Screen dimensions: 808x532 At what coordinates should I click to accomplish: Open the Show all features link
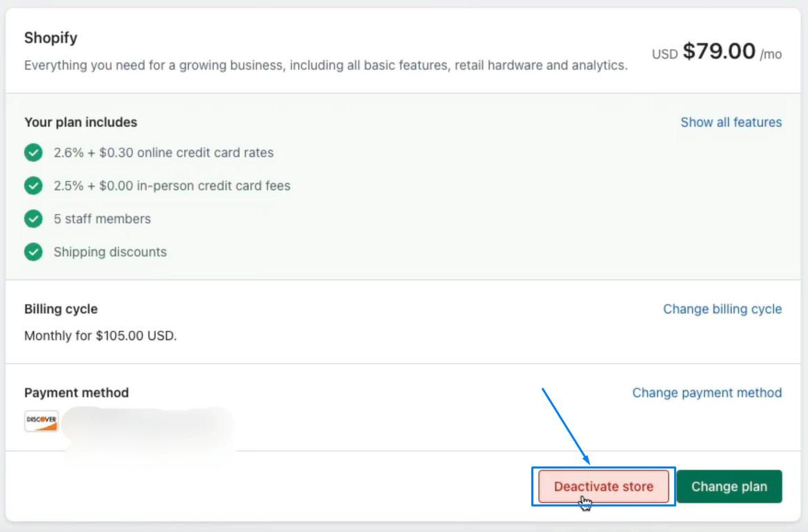(x=731, y=122)
